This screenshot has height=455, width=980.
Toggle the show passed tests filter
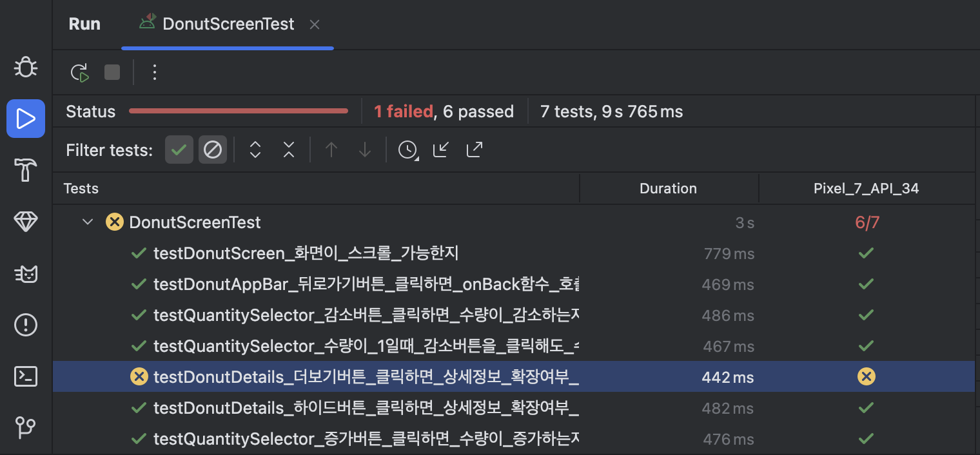click(x=179, y=150)
